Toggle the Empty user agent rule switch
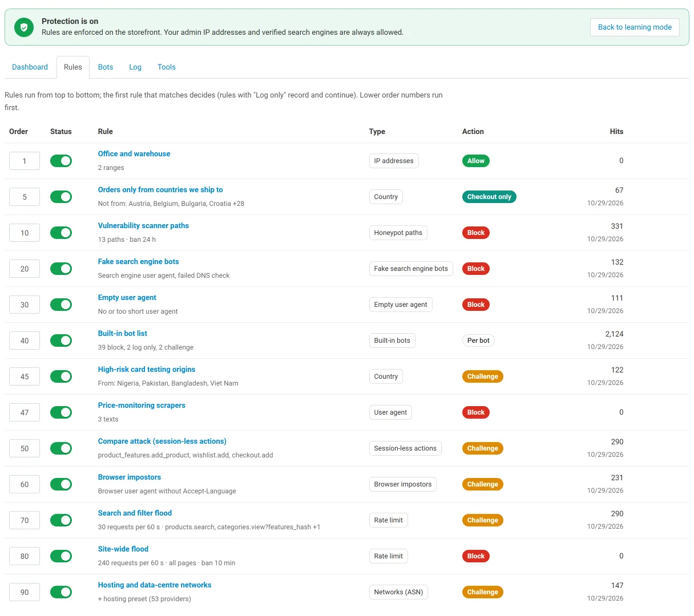 click(61, 305)
